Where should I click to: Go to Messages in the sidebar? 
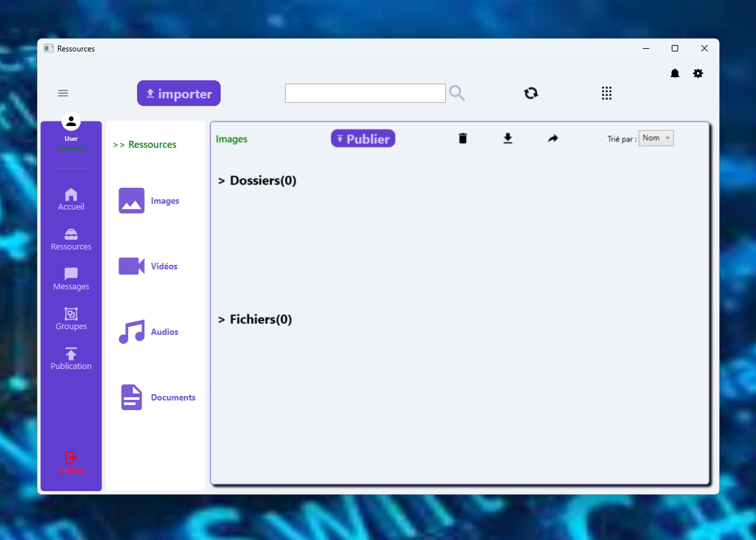tap(71, 279)
